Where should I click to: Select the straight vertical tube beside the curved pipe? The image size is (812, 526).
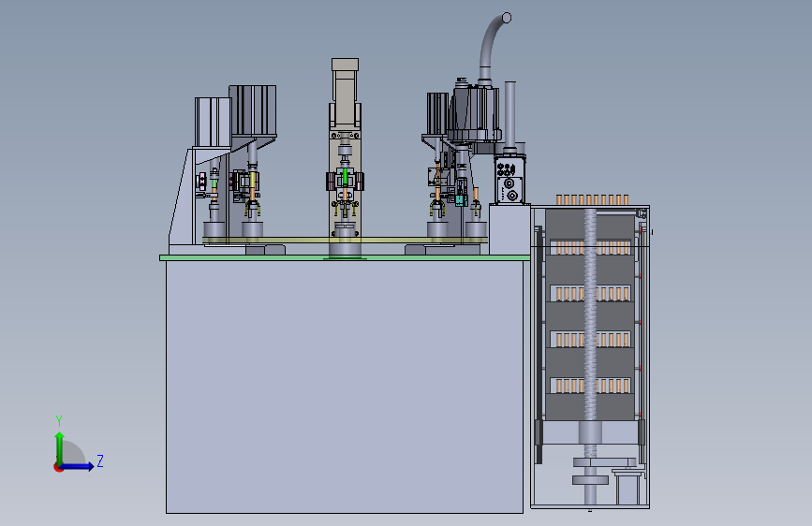(x=510, y=115)
